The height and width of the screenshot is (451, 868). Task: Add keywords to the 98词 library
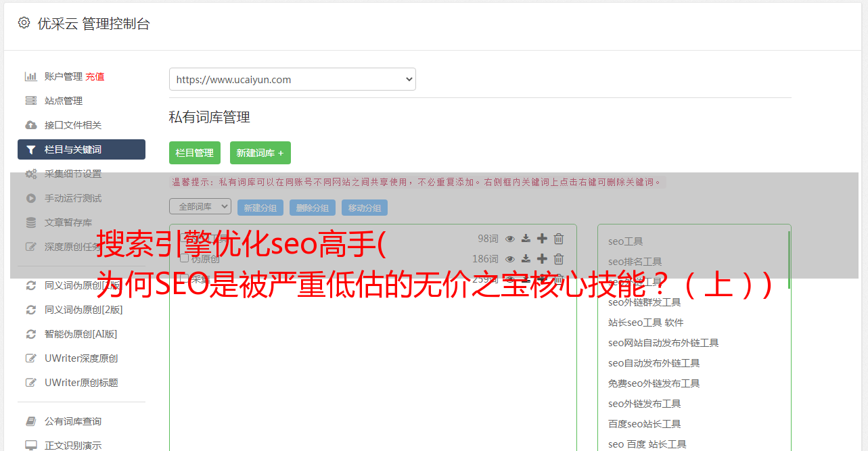[x=542, y=239]
